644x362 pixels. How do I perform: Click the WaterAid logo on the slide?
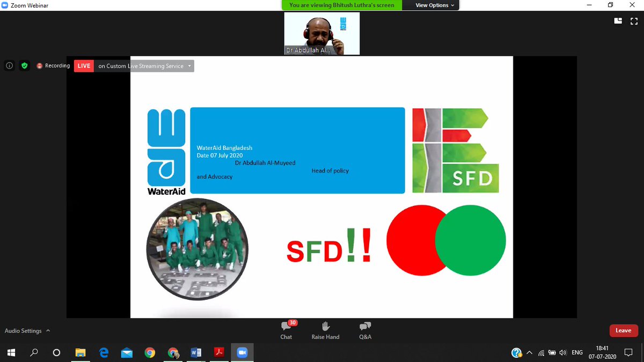pyautogui.click(x=166, y=152)
